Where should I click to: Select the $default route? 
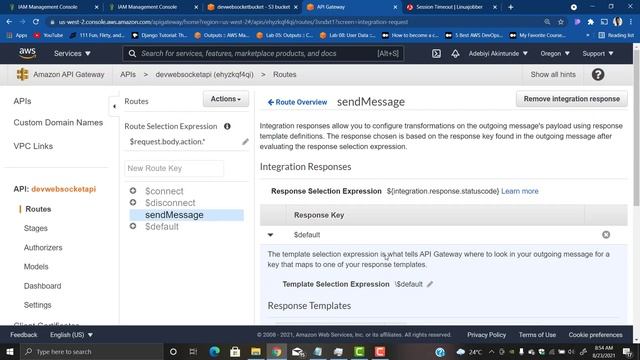(x=162, y=227)
